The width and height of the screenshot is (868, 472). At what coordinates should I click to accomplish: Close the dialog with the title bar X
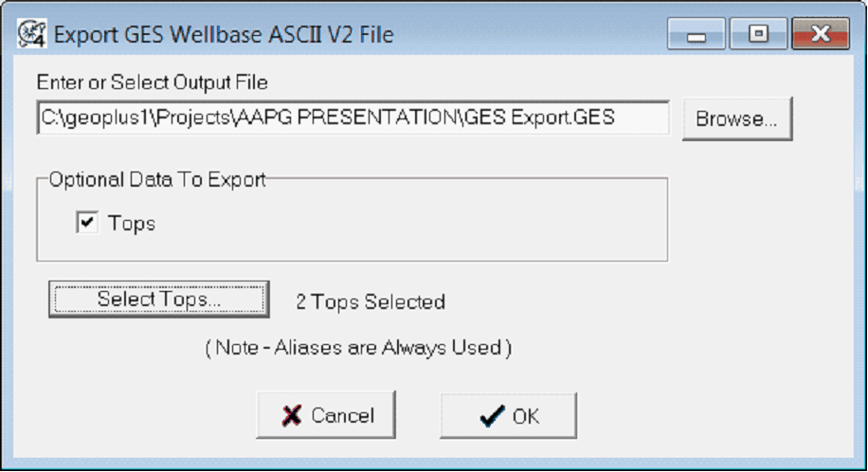(821, 35)
